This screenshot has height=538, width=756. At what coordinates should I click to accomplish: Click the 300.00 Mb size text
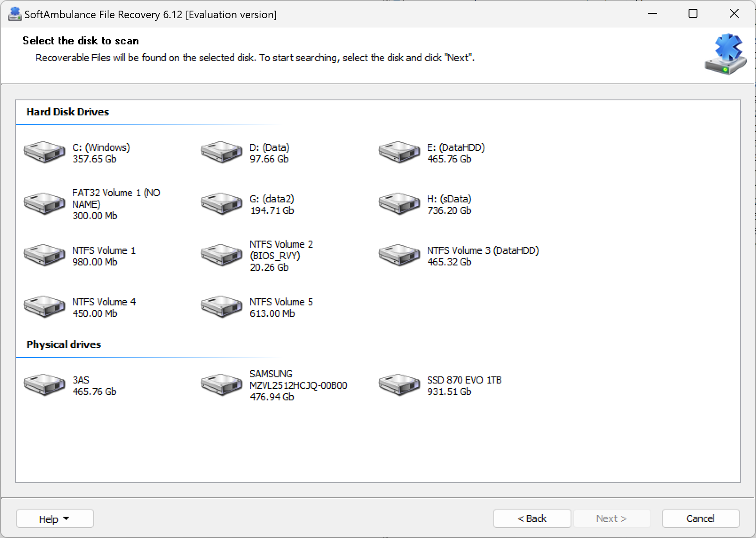click(x=95, y=216)
